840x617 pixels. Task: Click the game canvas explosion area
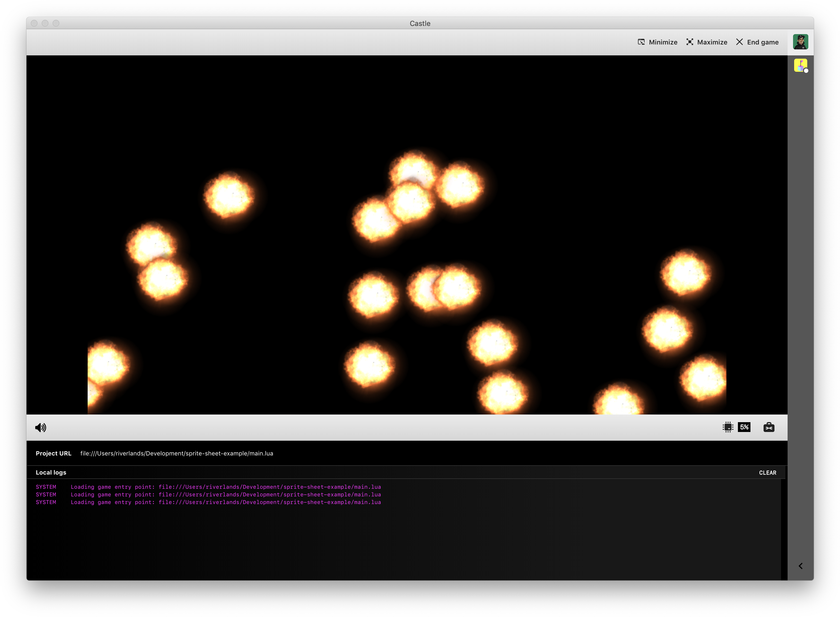[x=406, y=235]
